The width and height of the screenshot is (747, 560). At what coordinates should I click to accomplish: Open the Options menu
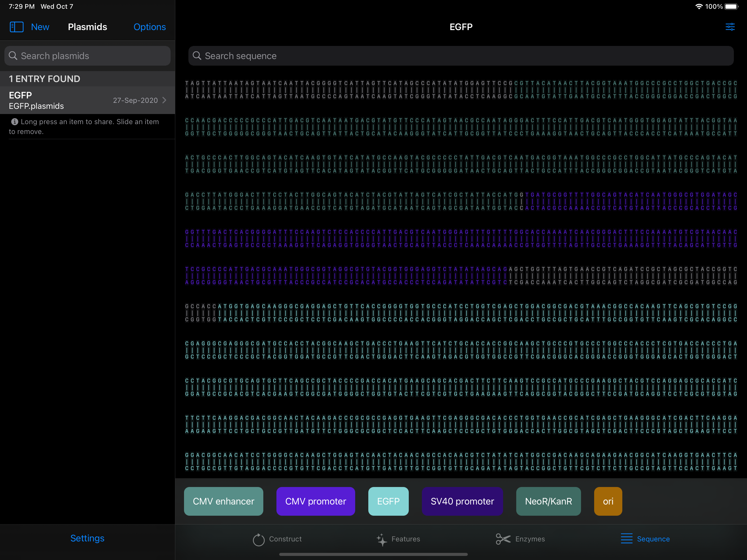[149, 27]
